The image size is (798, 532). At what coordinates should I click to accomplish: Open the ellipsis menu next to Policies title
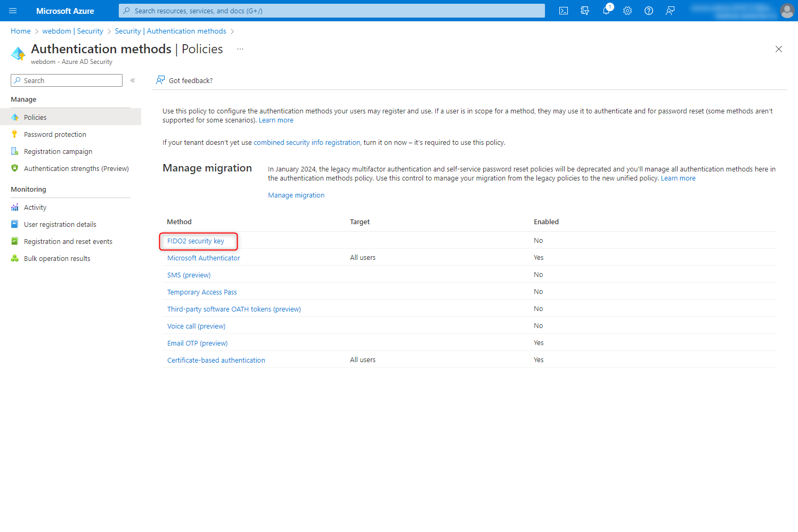[240, 48]
